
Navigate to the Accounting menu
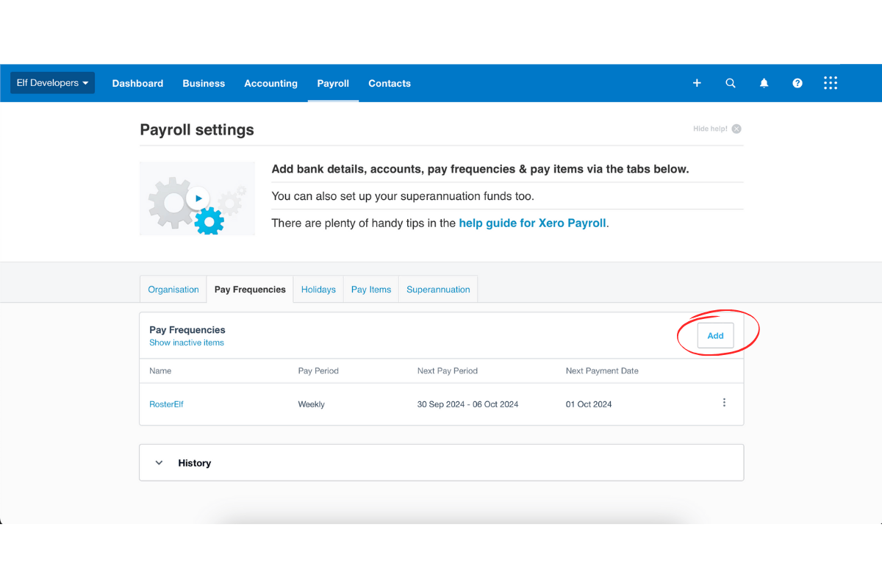pos(270,83)
